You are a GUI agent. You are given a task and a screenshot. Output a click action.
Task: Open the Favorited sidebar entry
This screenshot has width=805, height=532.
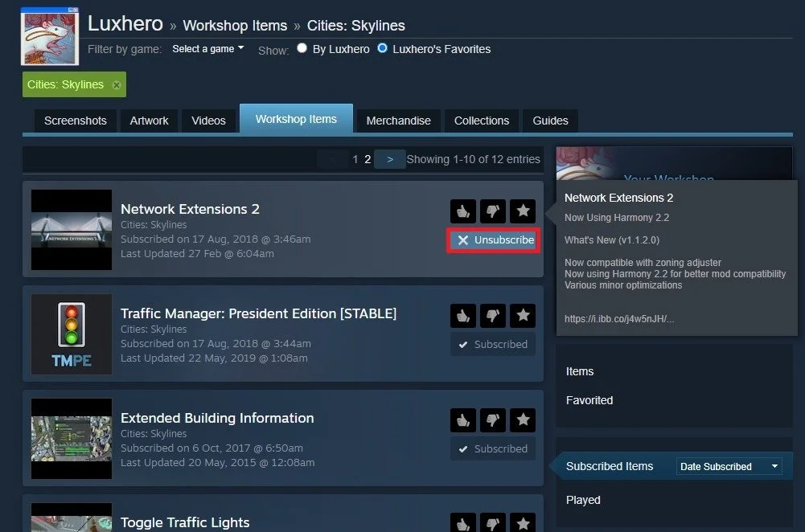click(x=589, y=400)
